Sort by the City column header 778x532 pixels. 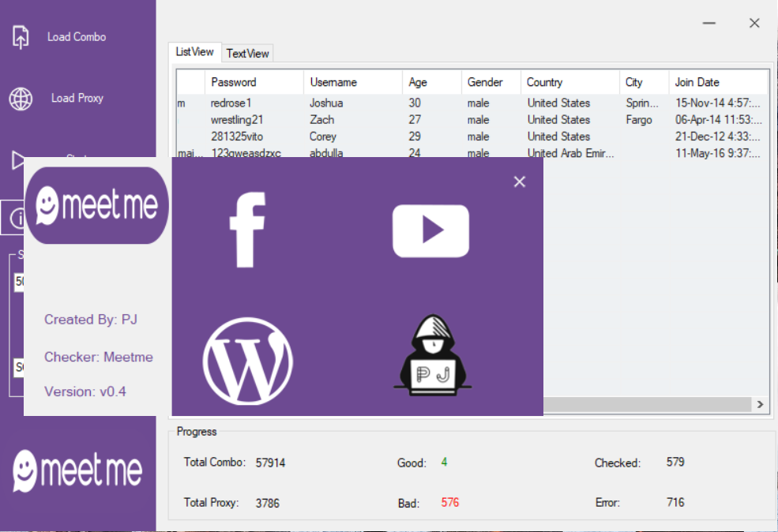(644, 82)
